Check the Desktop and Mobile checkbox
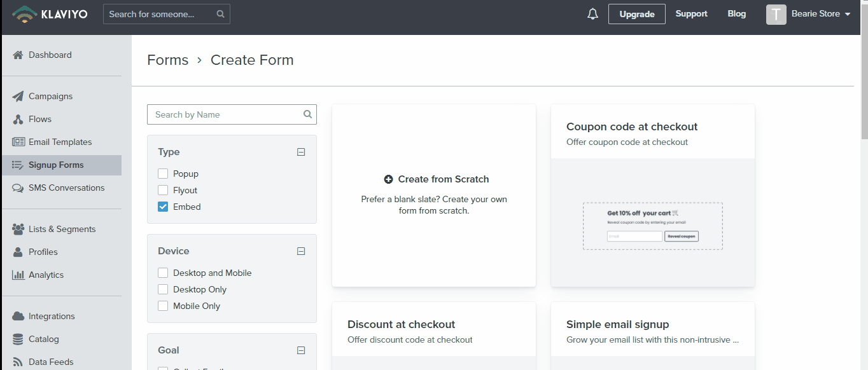 pos(163,273)
